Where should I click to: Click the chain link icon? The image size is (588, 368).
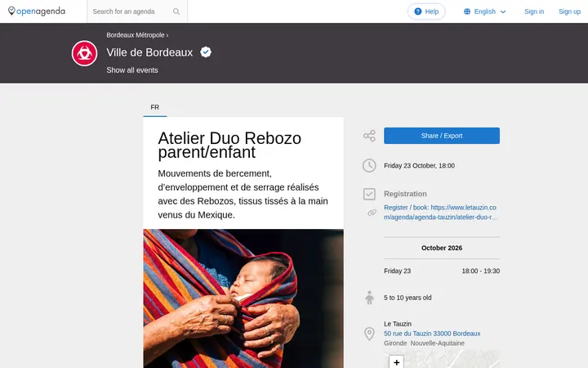[372, 213]
